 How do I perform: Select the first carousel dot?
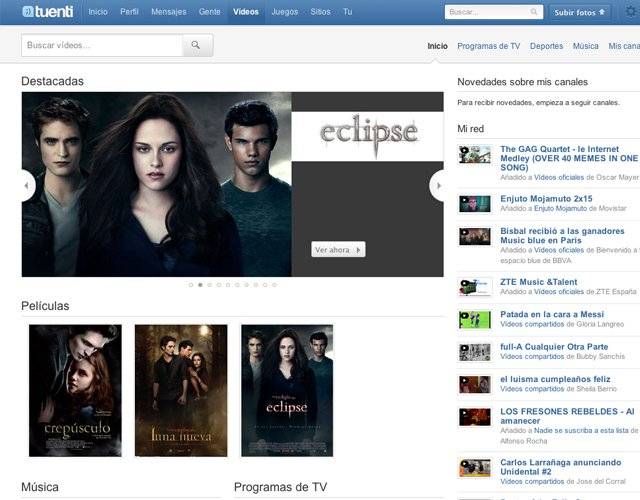pos(191,285)
